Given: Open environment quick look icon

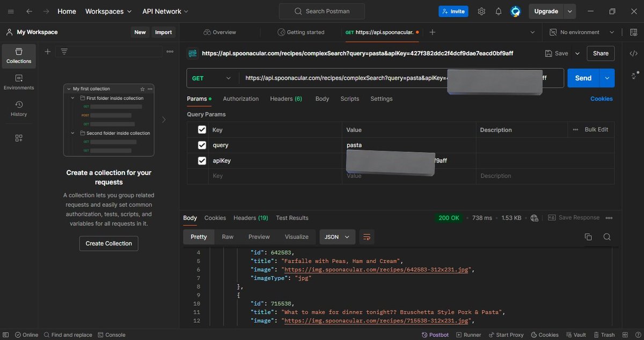Looking at the screenshot, I should coord(634,32).
